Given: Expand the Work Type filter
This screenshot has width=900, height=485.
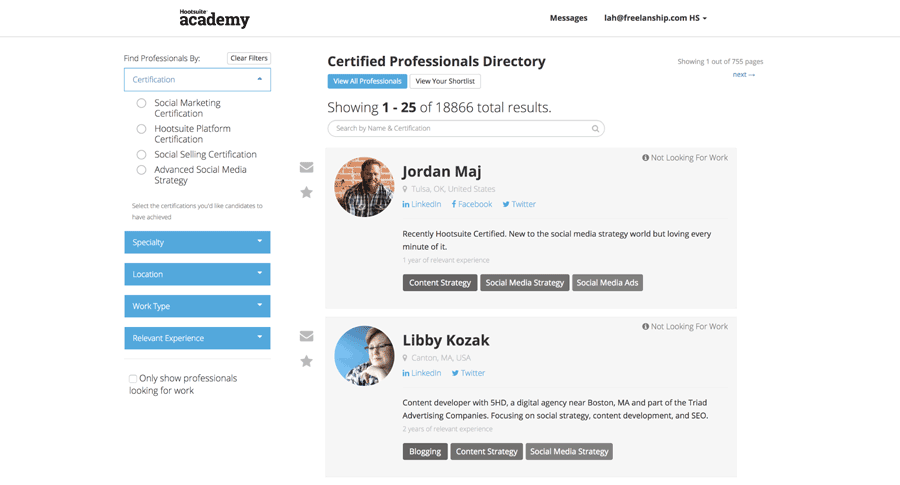Looking at the screenshot, I should 197,306.
